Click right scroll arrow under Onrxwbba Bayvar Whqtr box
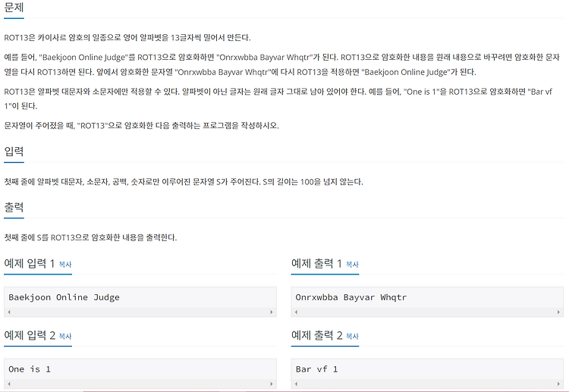The image size is (569, 392). coord(558,312)
